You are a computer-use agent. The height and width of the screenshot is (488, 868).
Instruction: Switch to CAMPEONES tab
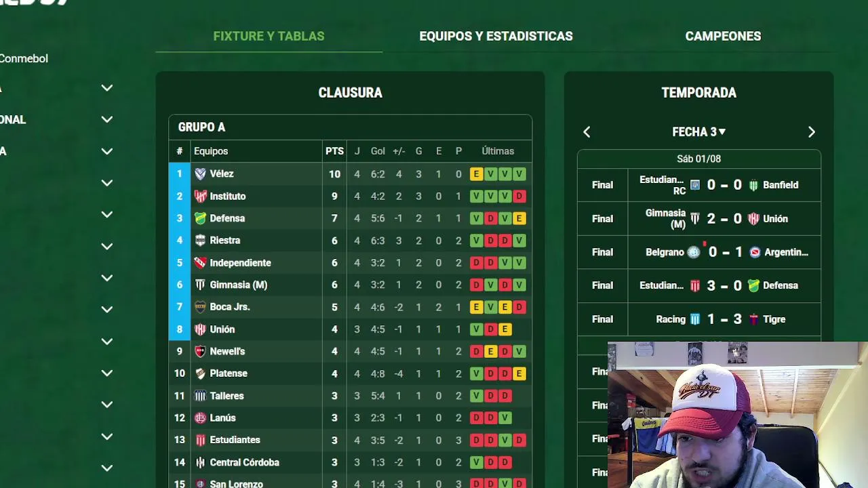(x=723, y=37)
